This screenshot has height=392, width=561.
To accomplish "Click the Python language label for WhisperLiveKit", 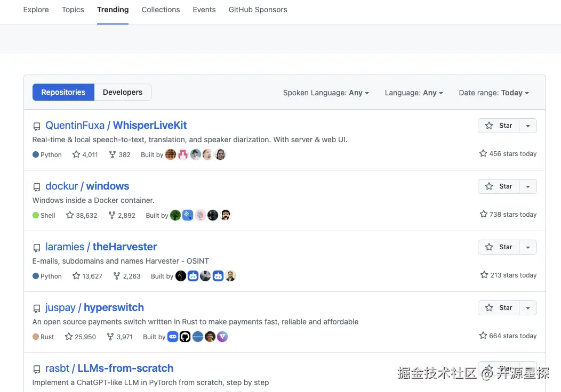I will pos(47,155).
